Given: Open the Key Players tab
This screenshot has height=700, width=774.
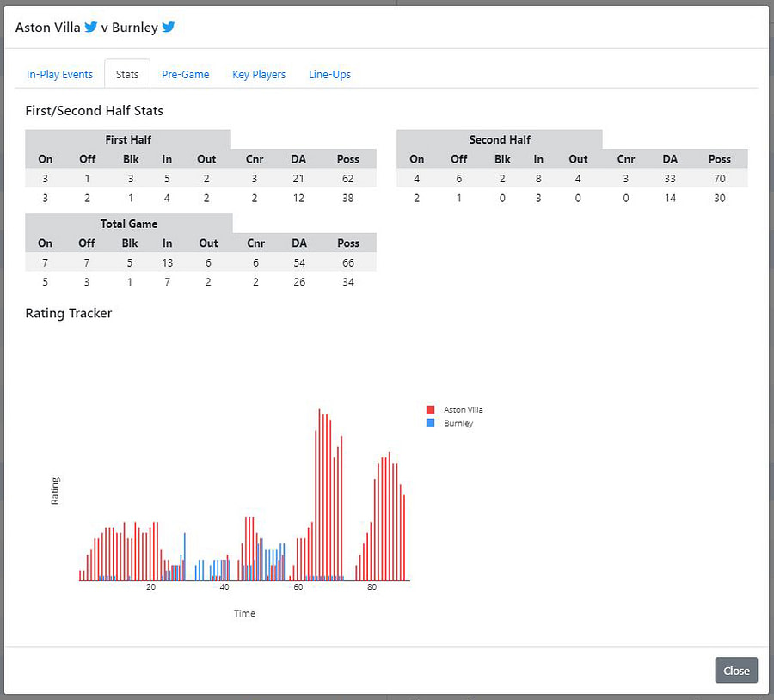Looking at the screenshot, I should [x=258, y=74].
